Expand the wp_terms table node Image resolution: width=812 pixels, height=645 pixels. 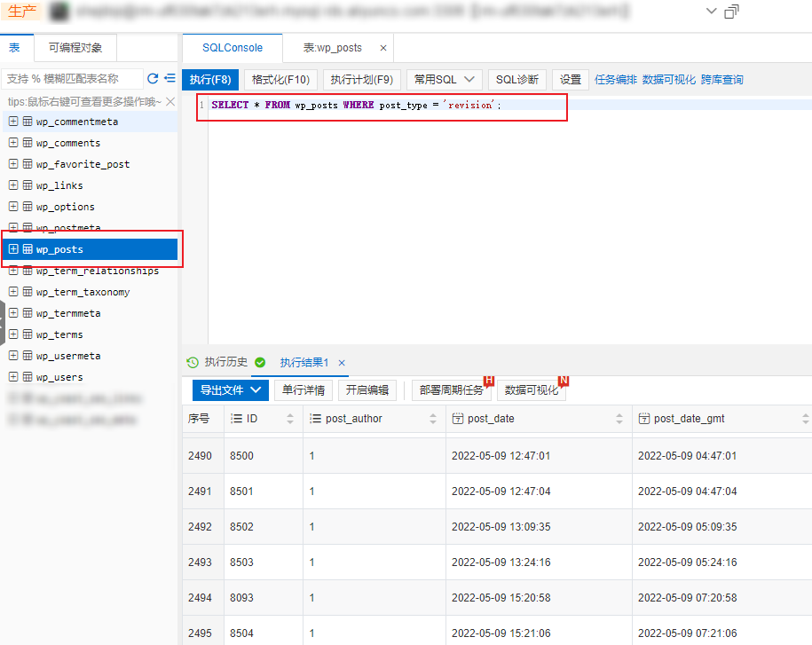[13, 334]
